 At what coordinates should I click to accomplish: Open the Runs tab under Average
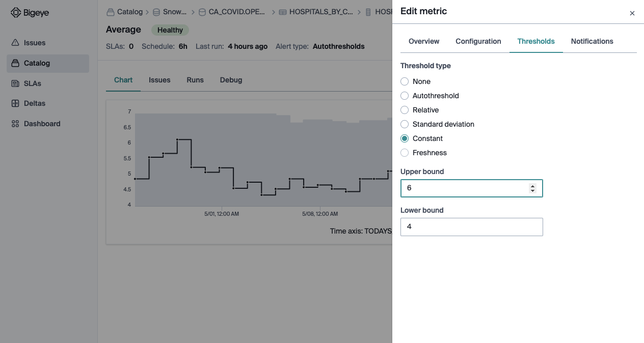(x=195, y=80)
